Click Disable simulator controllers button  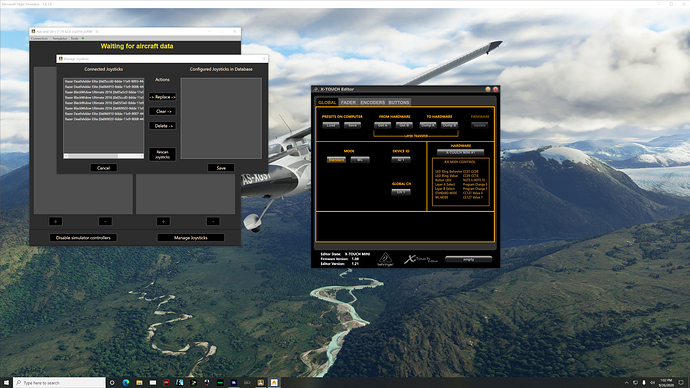[x=83, y=238]
